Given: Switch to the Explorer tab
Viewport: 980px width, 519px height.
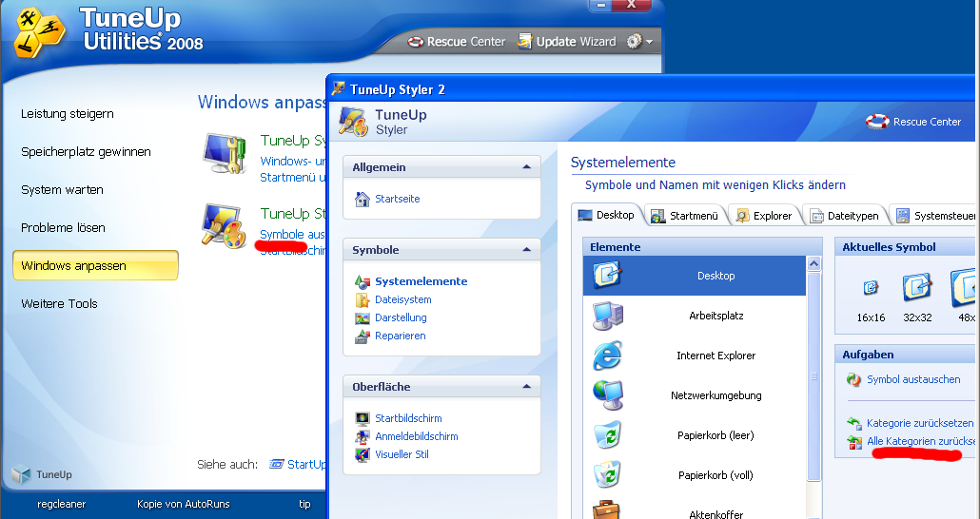Looking at the screenshot, I should click(764, 216).
